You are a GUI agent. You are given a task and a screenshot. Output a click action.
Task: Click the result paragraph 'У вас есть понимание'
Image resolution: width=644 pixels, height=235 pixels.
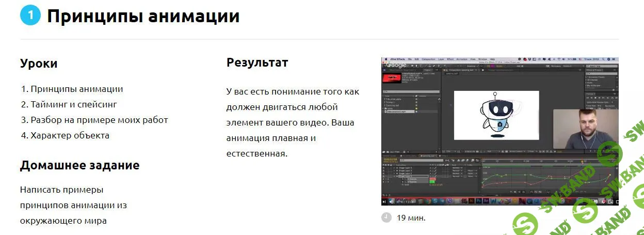click(x=293, y=122)
